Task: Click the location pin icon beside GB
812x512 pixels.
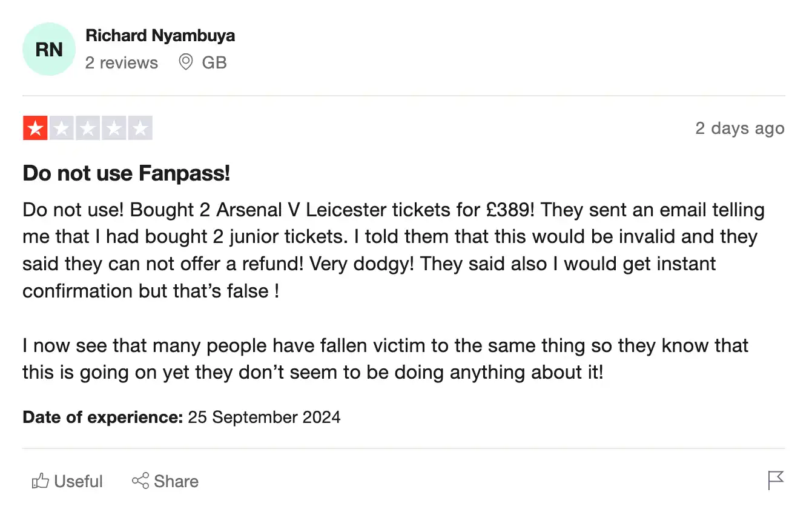Action: 185,62
